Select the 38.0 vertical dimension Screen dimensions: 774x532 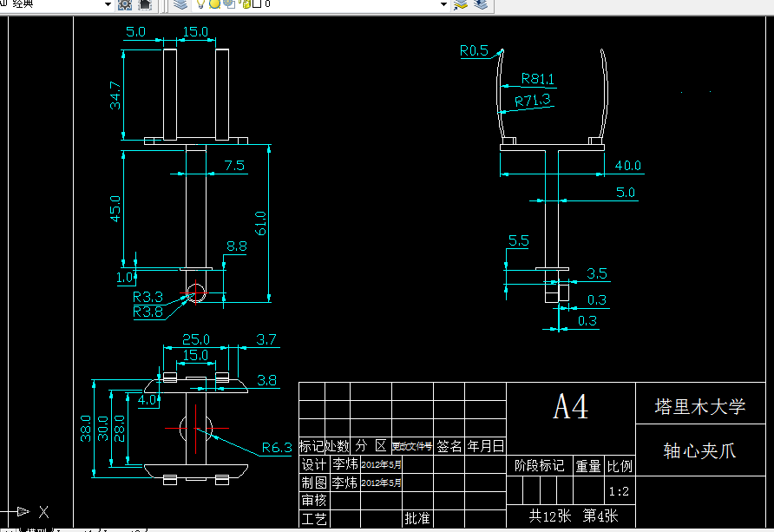coord(86,428)
